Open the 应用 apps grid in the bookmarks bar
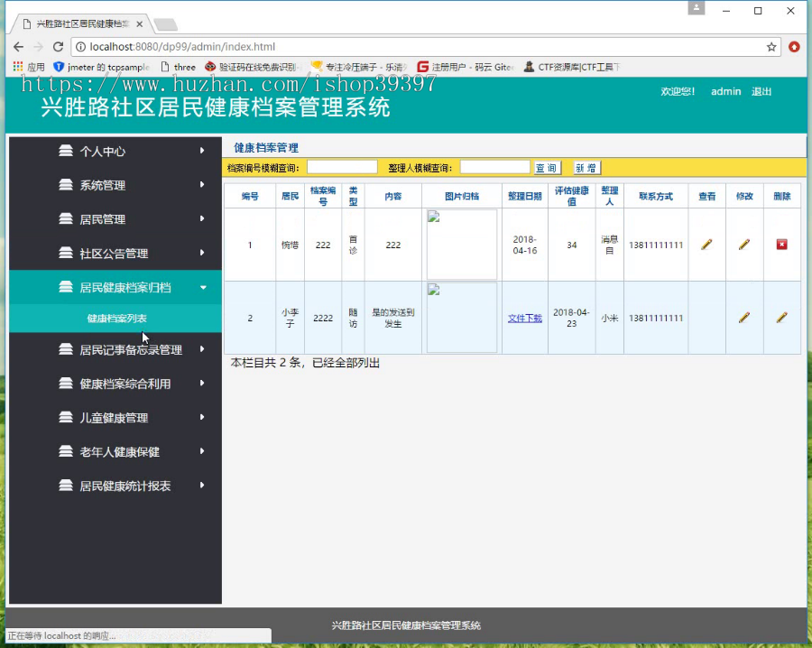The width and height of the screenshot is (812, 648). (x=29, y=67)
